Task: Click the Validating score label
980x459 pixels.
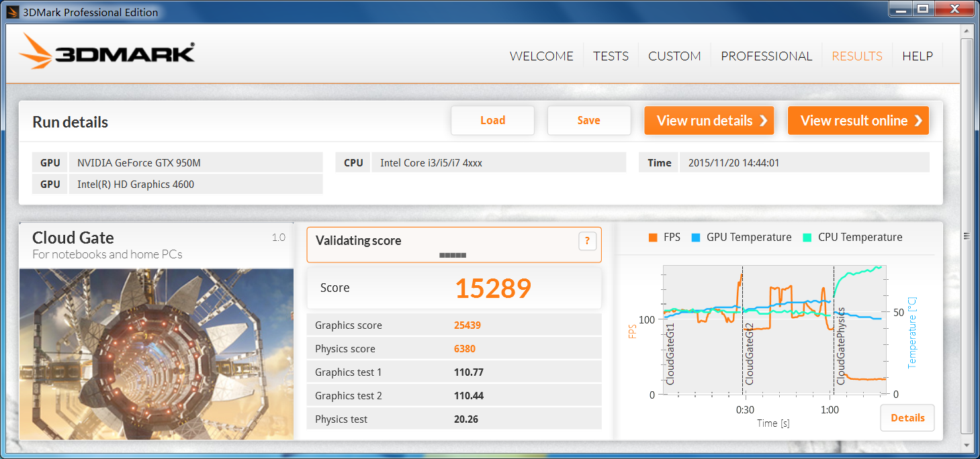Action: coord(359,241)
